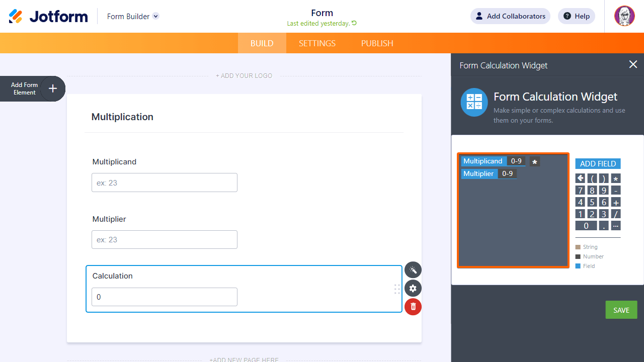Insert the divide operator key
644x362 pixels.
616,214
